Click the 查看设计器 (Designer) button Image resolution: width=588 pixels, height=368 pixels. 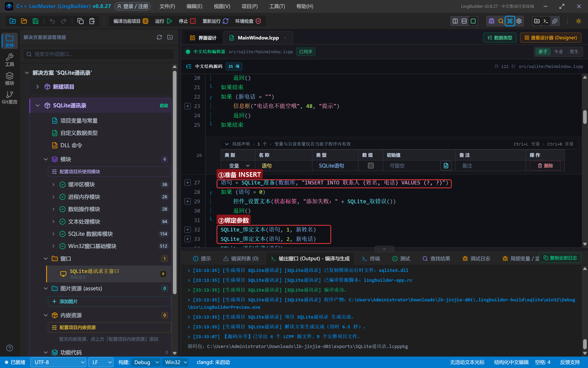coord(551,38)
